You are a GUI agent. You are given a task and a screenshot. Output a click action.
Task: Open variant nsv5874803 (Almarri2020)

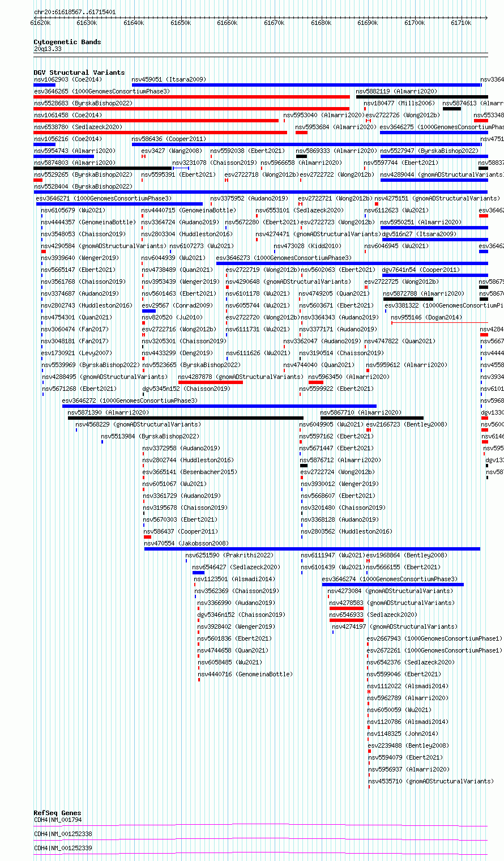(x=75, y=163)
